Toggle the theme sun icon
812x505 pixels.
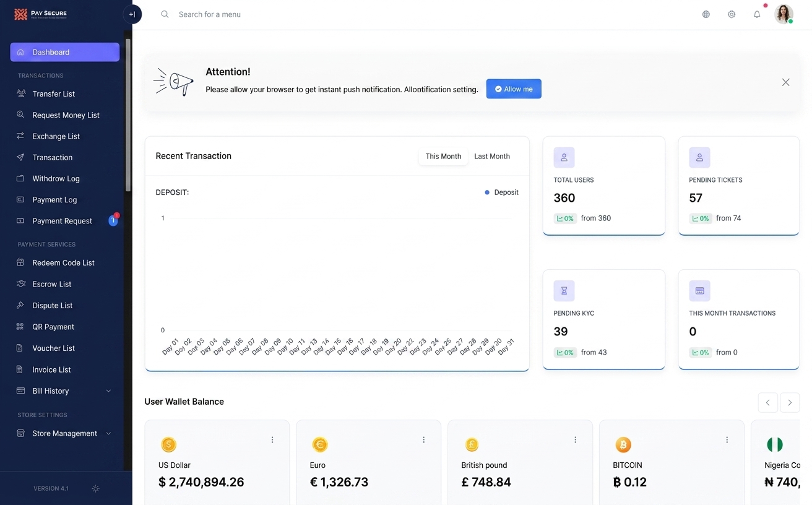95,488
